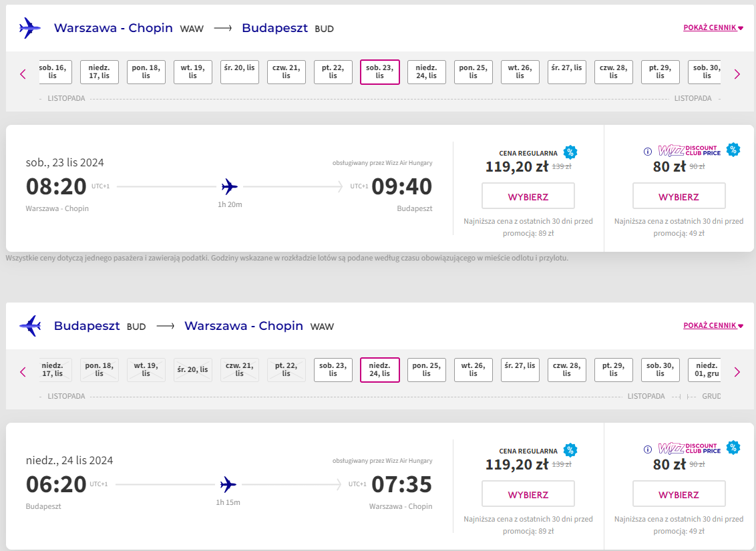
Task: Click the date niedz., 24 lis 2024
Action: tap(69, 460)
